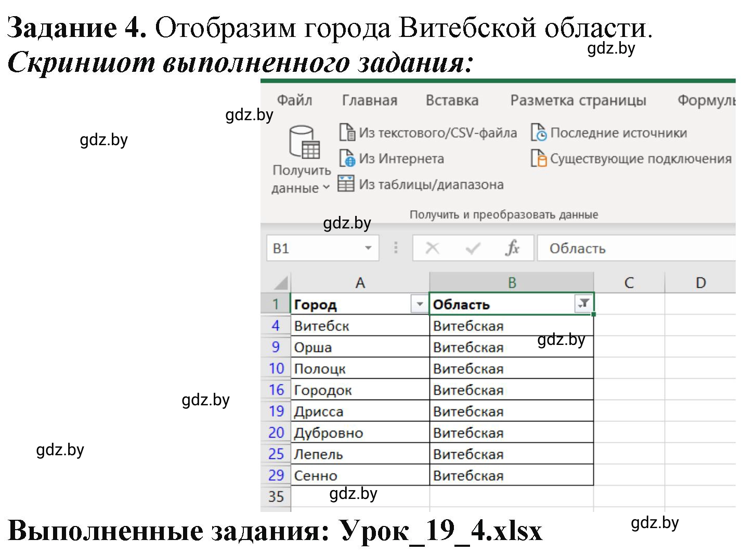The image size is (756, 552).
Task: Choose Из Интернета import command
Action: pos(392,158)
